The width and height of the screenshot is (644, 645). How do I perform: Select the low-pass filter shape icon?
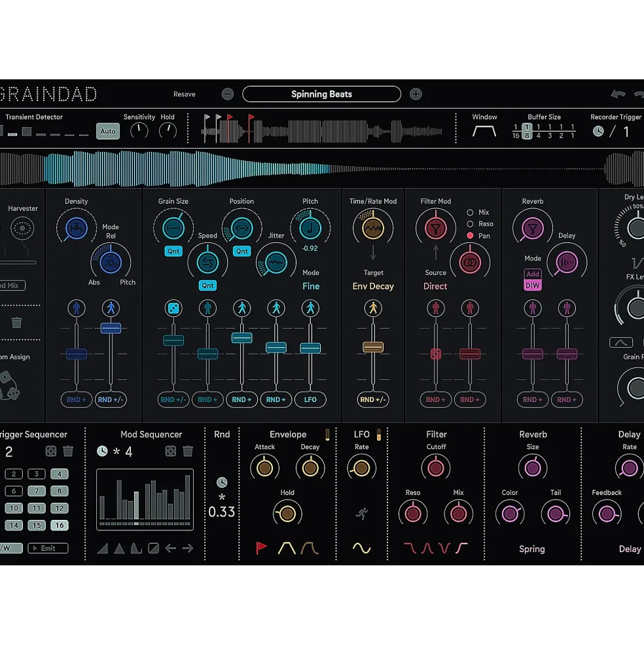(410, 548)
